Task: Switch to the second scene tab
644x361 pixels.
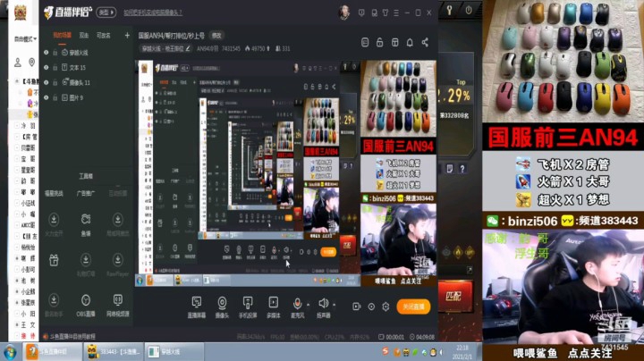Action: point(84,35)
